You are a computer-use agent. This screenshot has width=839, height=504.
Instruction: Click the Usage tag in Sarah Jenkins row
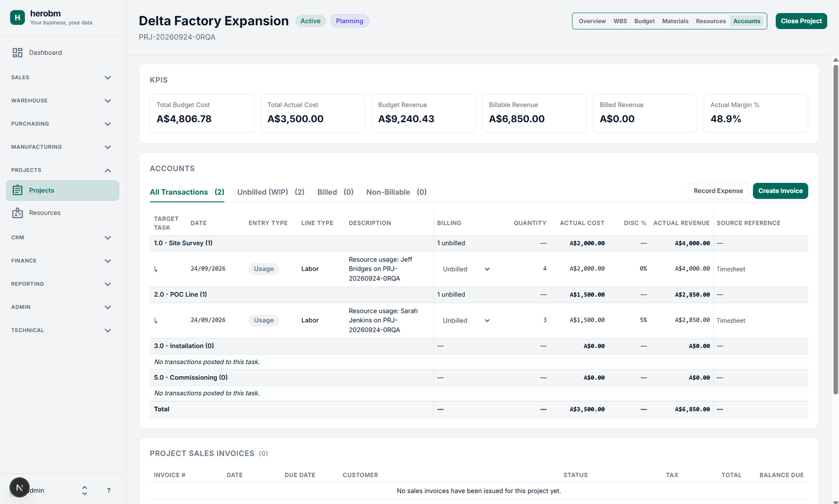click(264, 320)
